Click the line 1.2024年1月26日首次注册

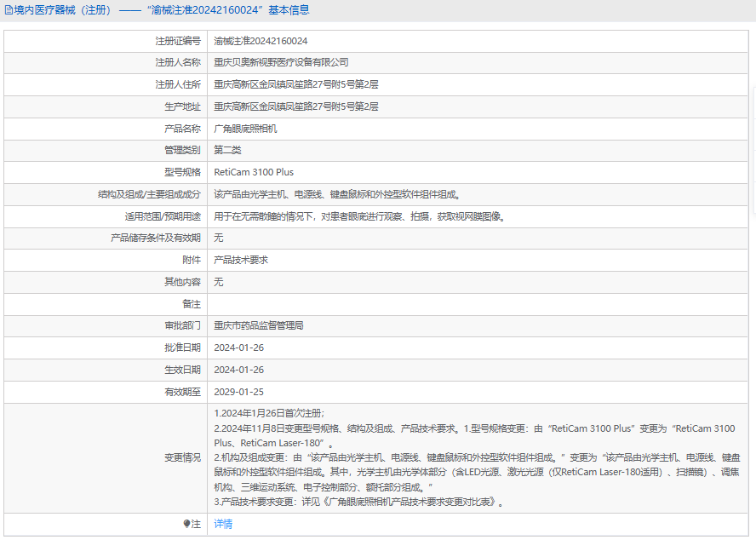[x=270, y=414]
